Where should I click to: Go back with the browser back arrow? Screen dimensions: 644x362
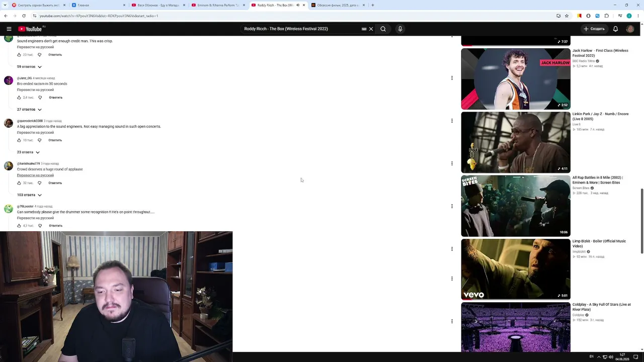click(6, 16)
